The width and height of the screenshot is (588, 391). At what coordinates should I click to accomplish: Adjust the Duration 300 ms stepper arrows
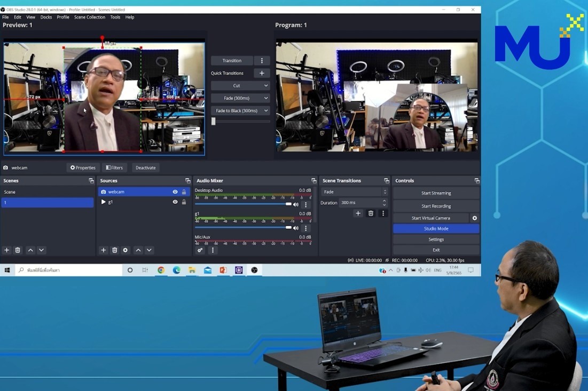point(384,203)
